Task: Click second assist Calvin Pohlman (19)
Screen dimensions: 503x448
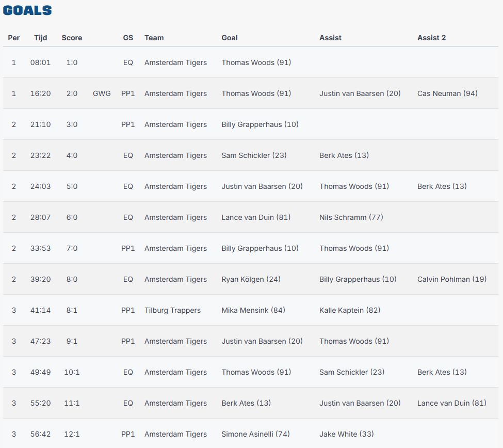Action: (x=451, y=279)
